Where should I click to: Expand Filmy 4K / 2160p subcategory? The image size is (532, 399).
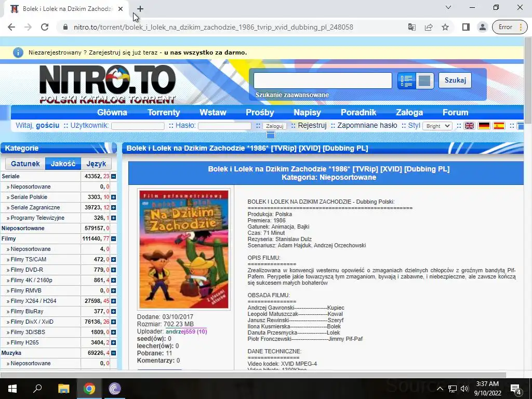click(114, 280)
